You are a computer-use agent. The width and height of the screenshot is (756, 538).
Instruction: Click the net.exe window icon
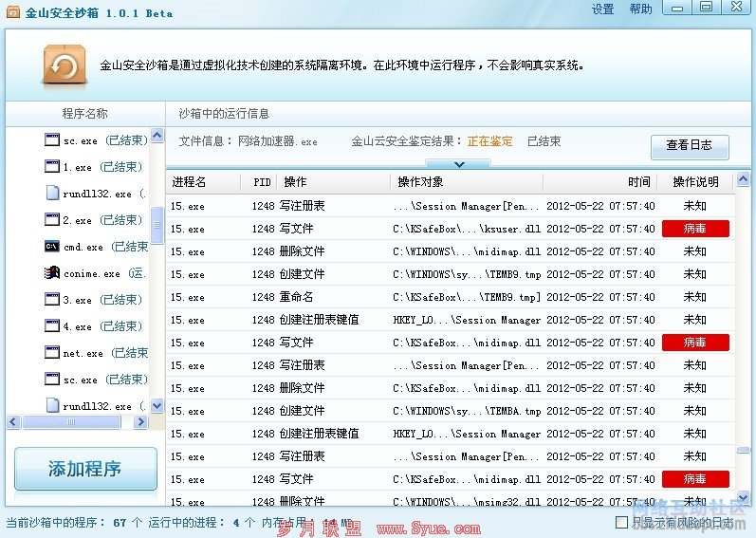[51, 352]
